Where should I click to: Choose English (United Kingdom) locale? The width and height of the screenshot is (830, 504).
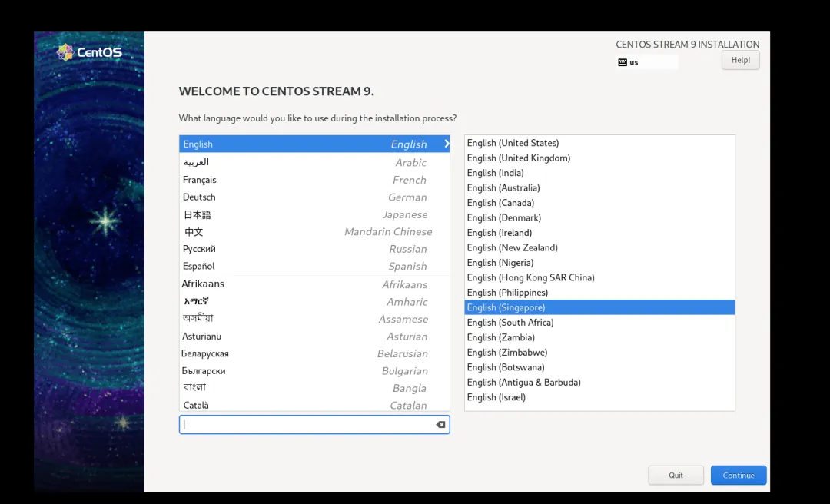tap(599, 157)
